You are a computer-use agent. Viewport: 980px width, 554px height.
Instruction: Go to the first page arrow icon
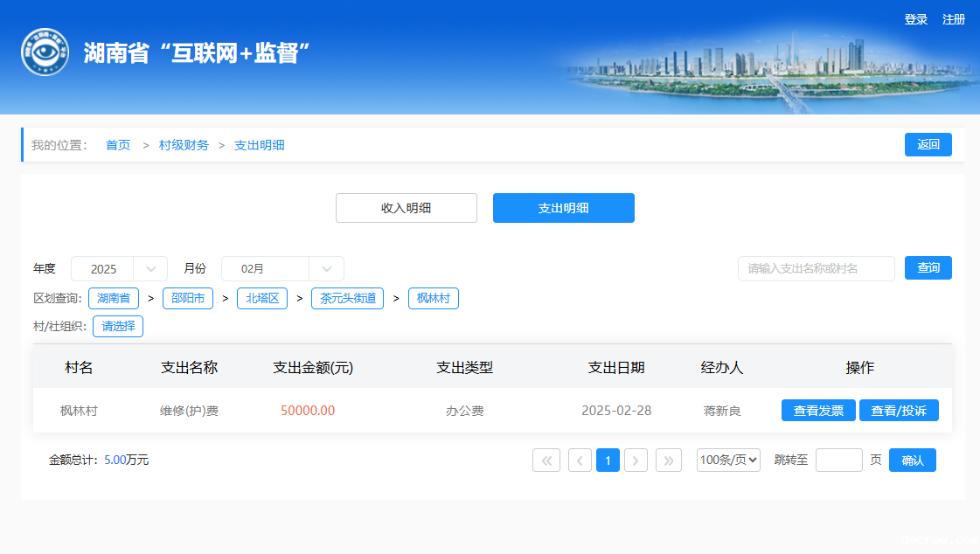pyautogui.click(x=546, y=461)
